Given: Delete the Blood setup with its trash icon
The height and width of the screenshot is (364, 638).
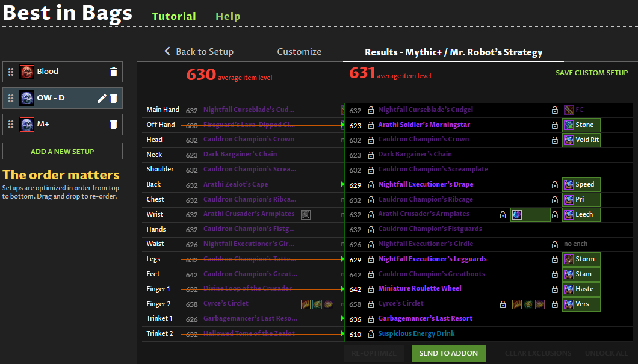Looking at the screenshot, I should (114, 72).
